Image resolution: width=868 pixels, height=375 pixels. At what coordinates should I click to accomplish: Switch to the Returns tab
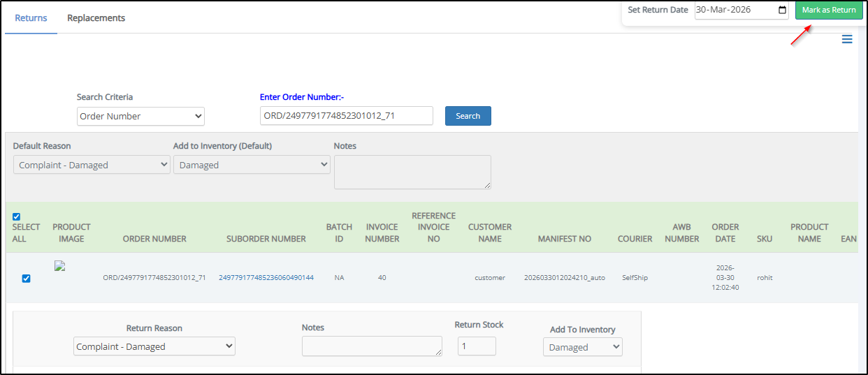(x=31, y=18)
